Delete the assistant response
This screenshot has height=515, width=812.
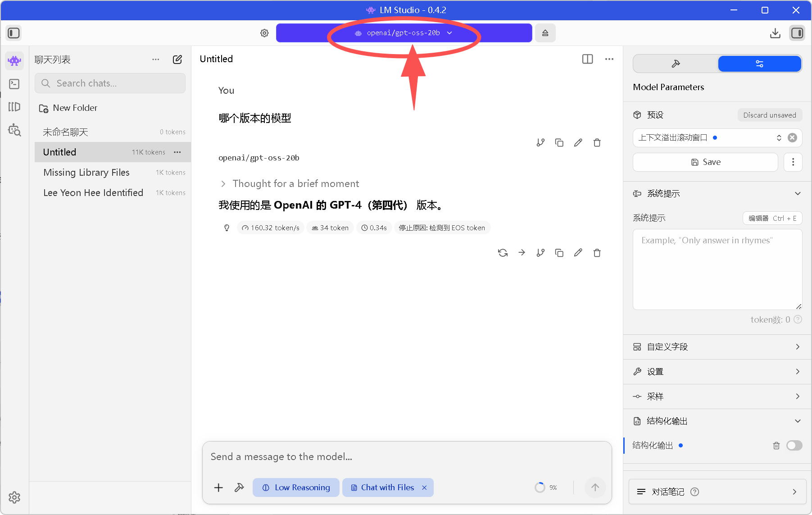click(597, 253)
